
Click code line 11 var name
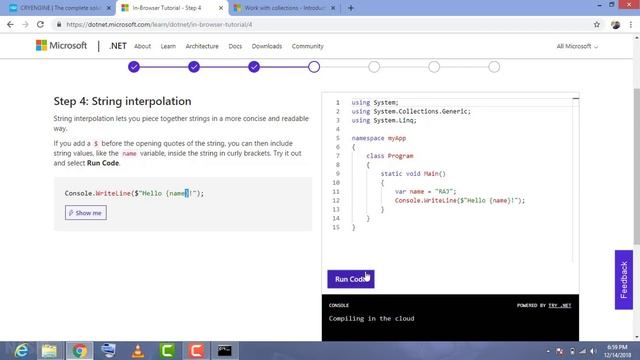(x=425, y=191)
